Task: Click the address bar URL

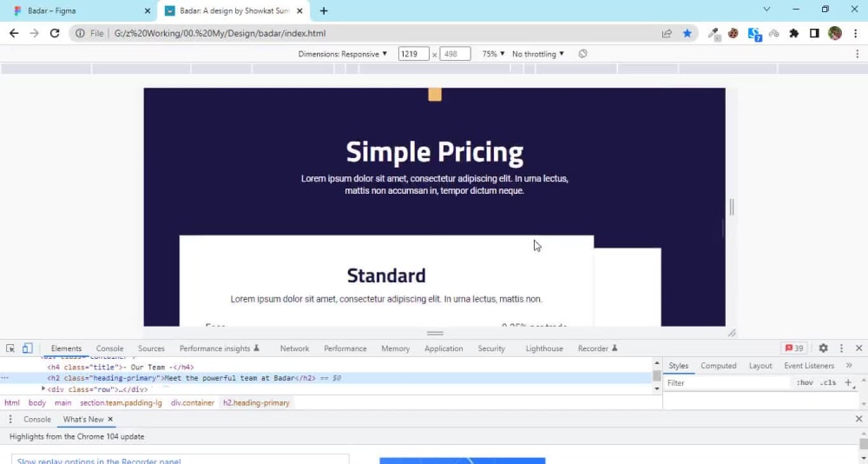Action: pos(220,33)
